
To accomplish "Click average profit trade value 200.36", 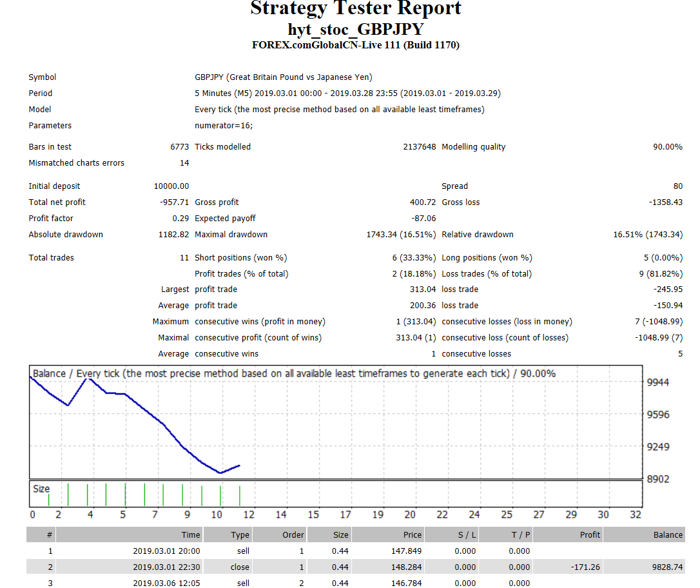I will tap(423, 306).
